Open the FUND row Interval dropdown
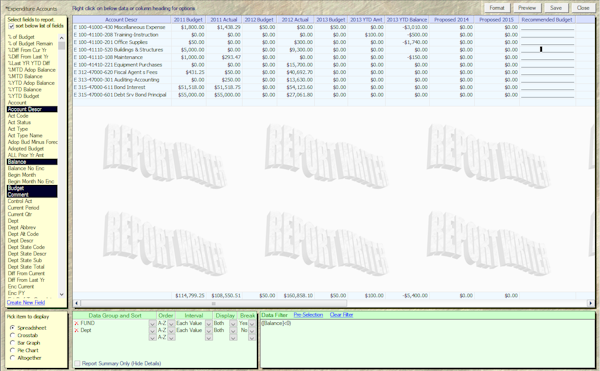The image size is (600, 371). pos(209,324)
